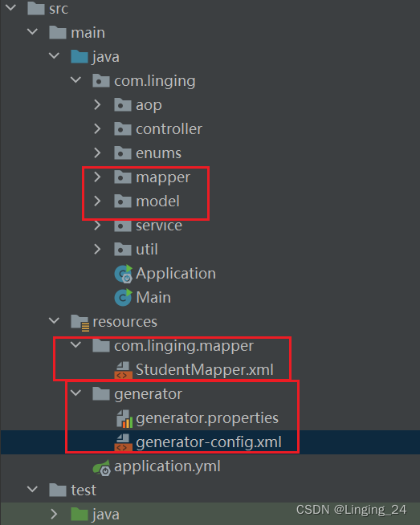The width and height of the screenshot is (420, 525).
Task: Expand the enums package chevron
Action: pyautogui.click(x=97, y=153)
